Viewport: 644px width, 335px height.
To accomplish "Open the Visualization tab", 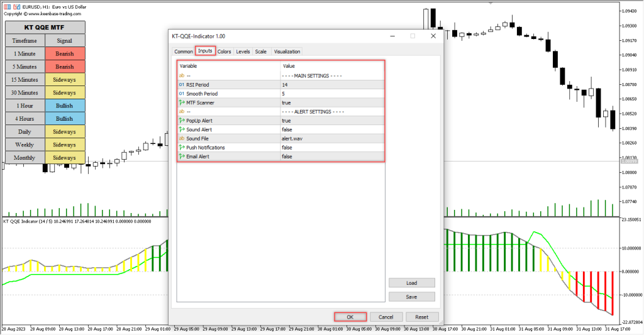I will point(287,52).
